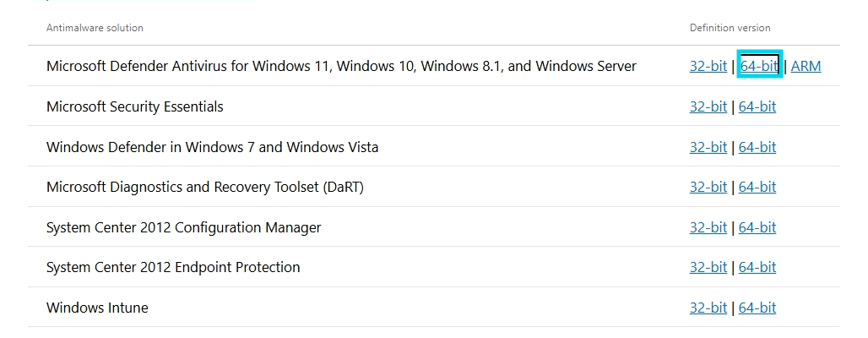Click the Antimalware solution column header
Image resolution: width=868 pixels, height=338 pixels.
coord(95,28)
